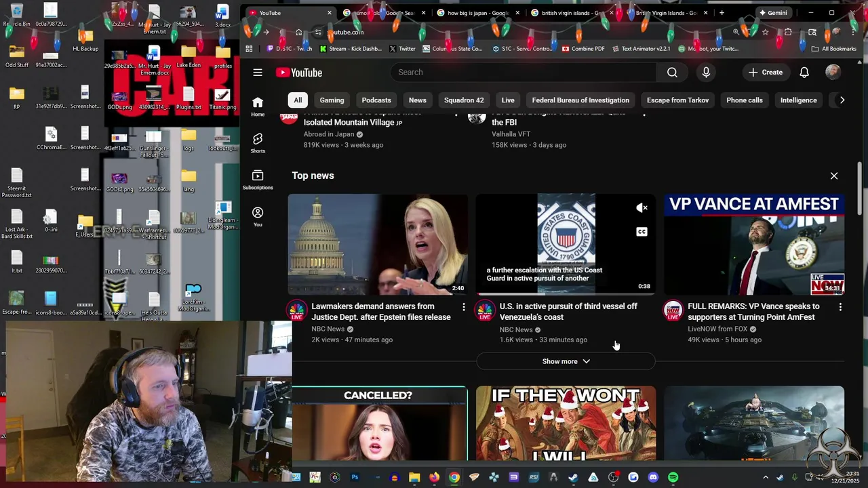
Task: Click into the YouTube search field
Action: click(x=524, y=73)
